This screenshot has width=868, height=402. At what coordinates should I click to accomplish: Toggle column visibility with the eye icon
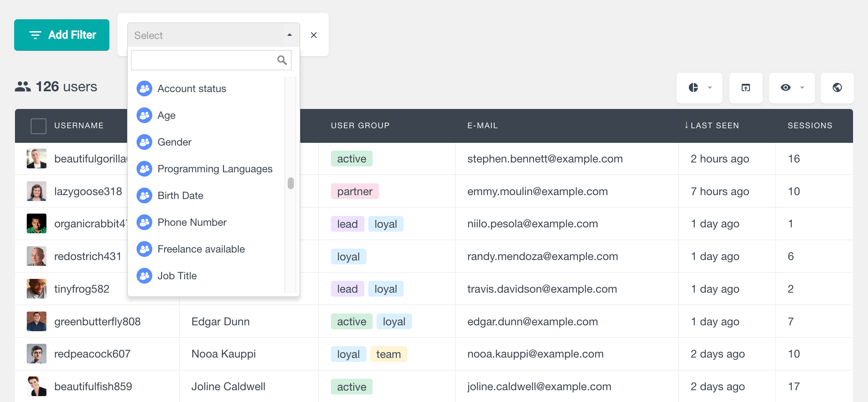[785, 88]
